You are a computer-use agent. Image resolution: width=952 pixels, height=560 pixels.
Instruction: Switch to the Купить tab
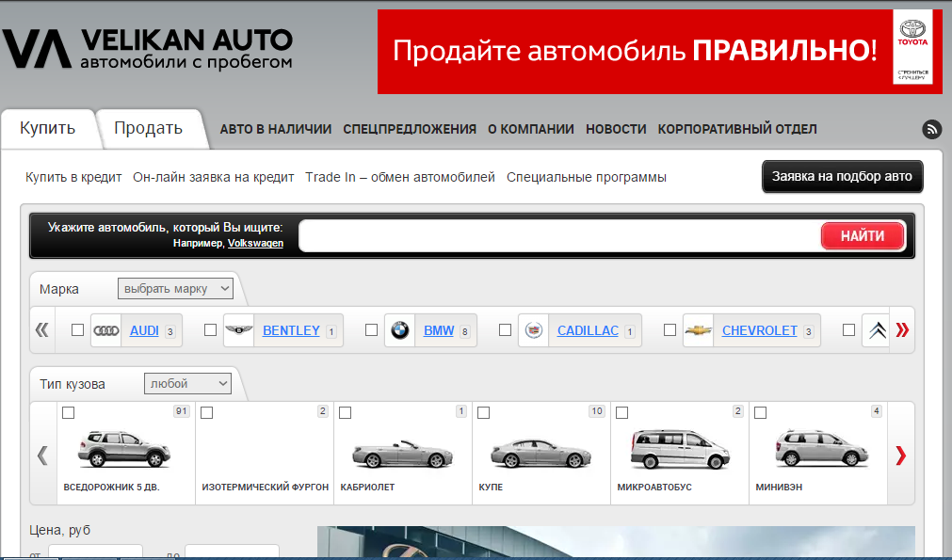tap(47, 128)
